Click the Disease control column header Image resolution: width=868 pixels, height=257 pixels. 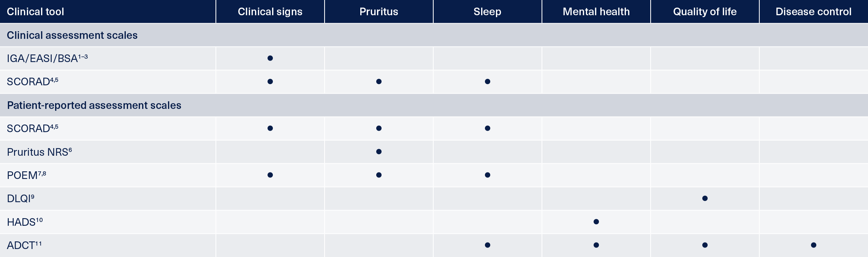(x=814, y=12)
